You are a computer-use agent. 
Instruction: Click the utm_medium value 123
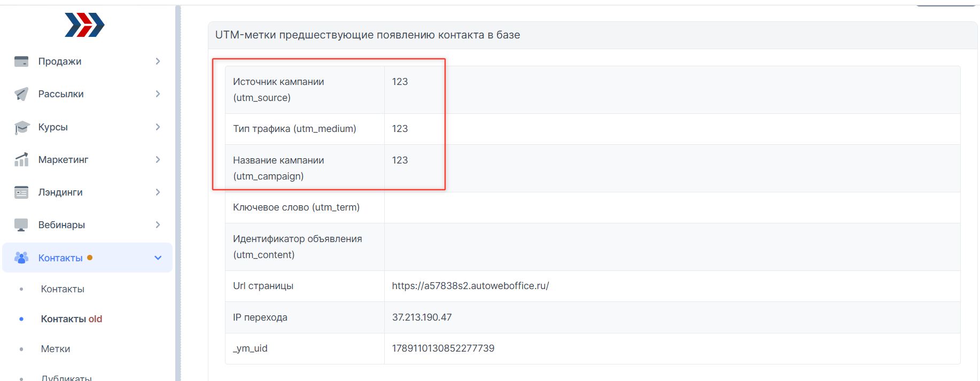(400, 129)
